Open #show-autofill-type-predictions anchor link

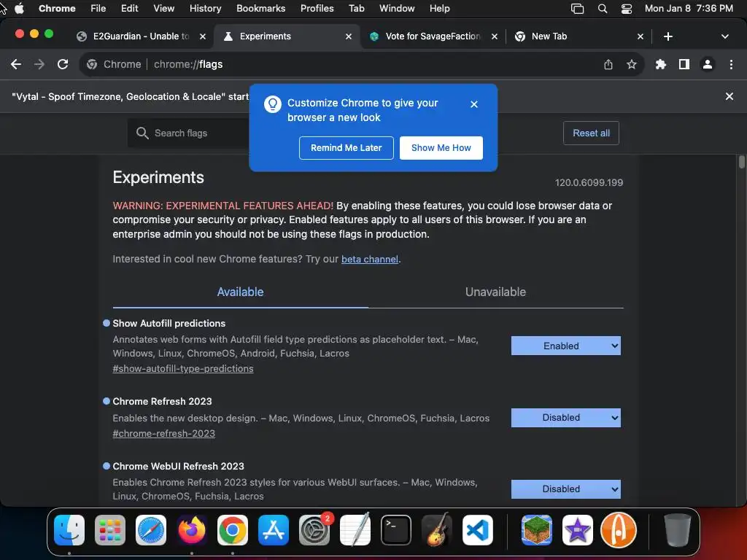183,368
